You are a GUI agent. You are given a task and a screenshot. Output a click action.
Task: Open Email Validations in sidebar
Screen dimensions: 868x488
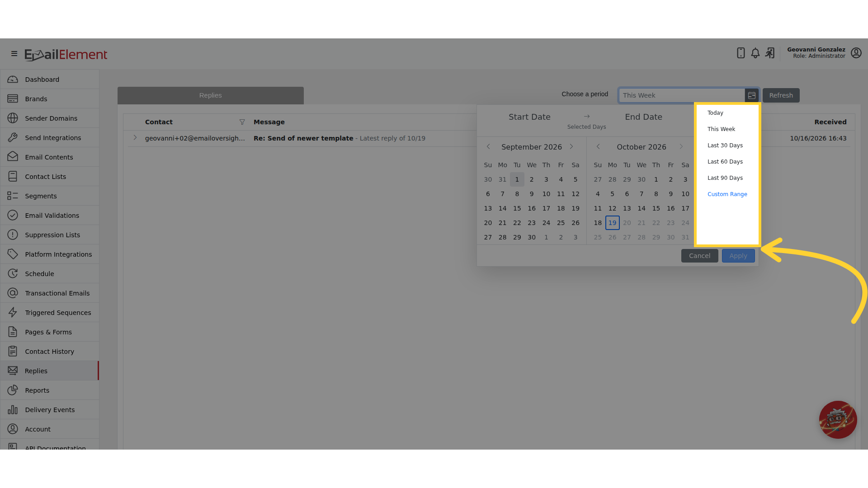pyautogui.click(x=50, y=216)
